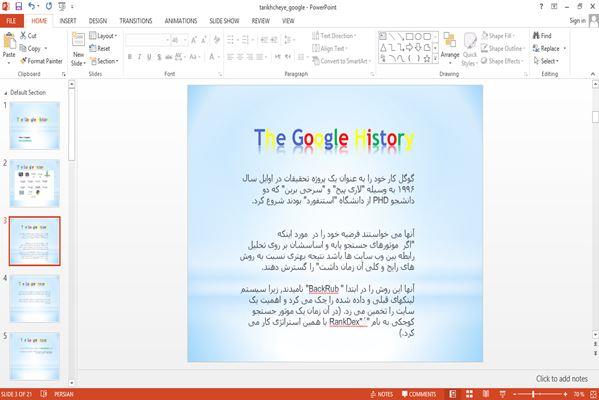Click the PERSIAN language indicator
Viewport: 599px width, 400px height.
click(x=63, y=394)
